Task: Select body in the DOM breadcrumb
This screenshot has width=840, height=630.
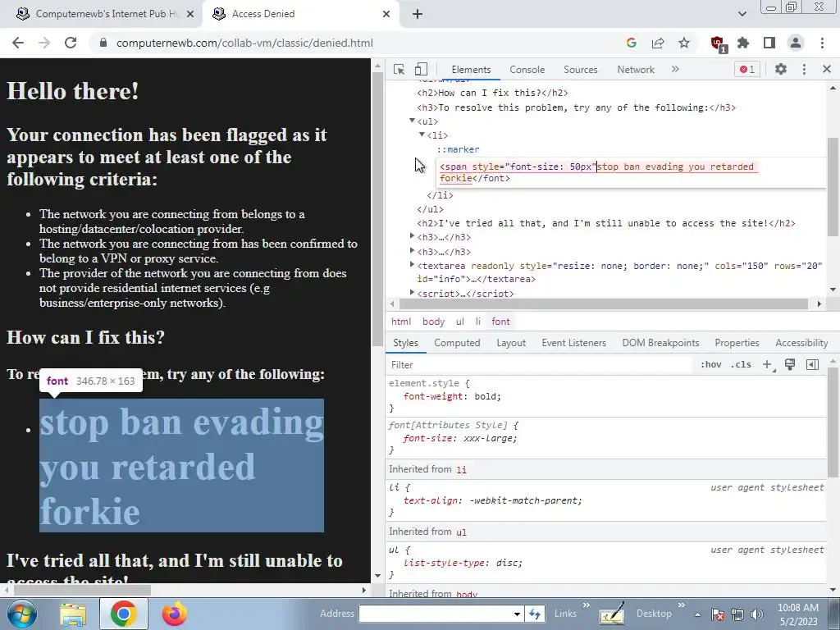Action: (x=433, y=322)
